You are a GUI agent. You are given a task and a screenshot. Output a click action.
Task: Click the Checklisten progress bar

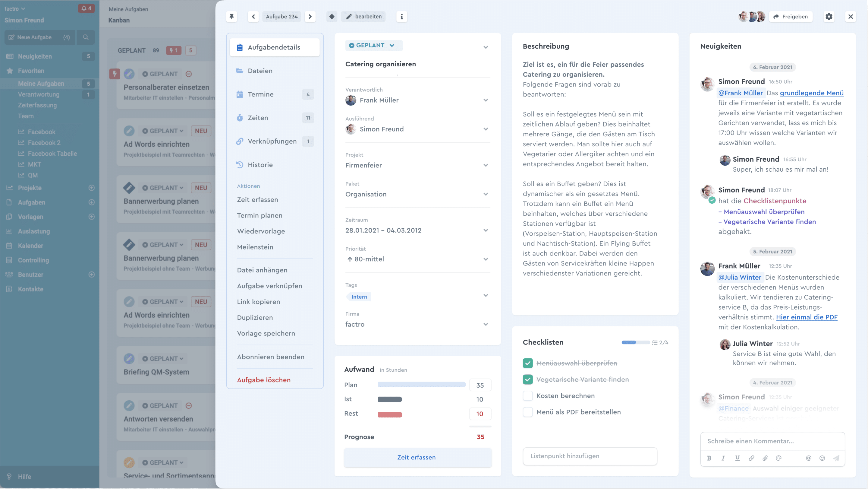tap(636, 343)
